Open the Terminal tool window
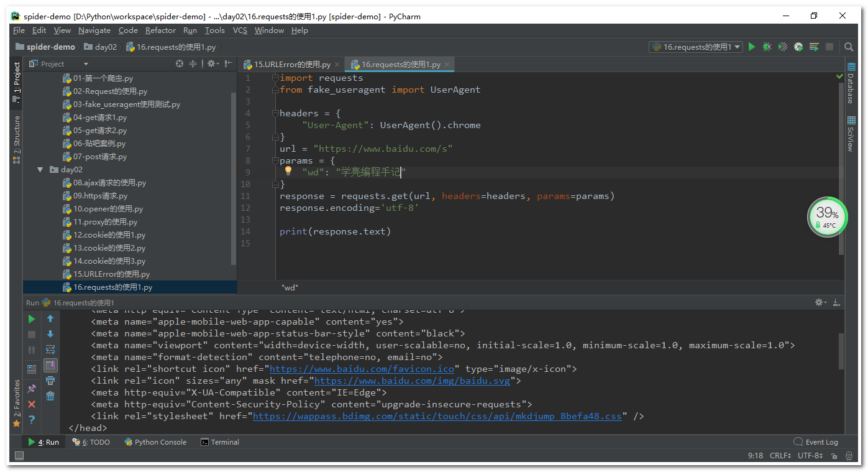Viewport: 868px width, 472px height. tap(220, 442)
